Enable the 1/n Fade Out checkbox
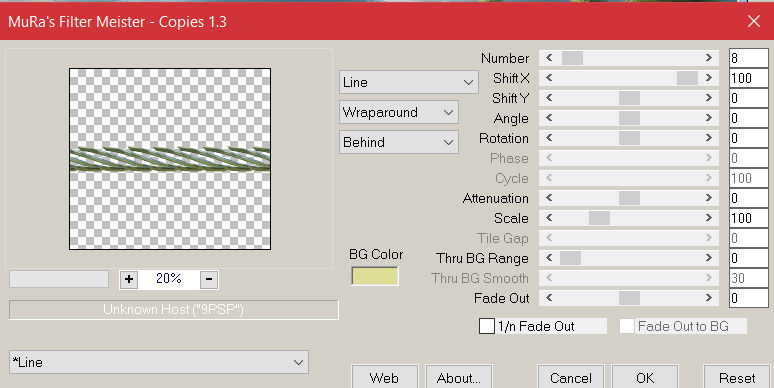 [487, 326]
